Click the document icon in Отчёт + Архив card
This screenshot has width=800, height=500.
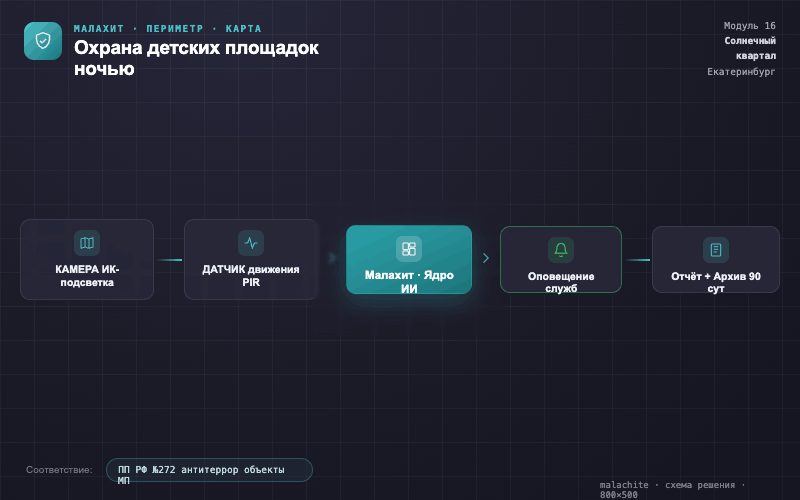pos(716,249)
